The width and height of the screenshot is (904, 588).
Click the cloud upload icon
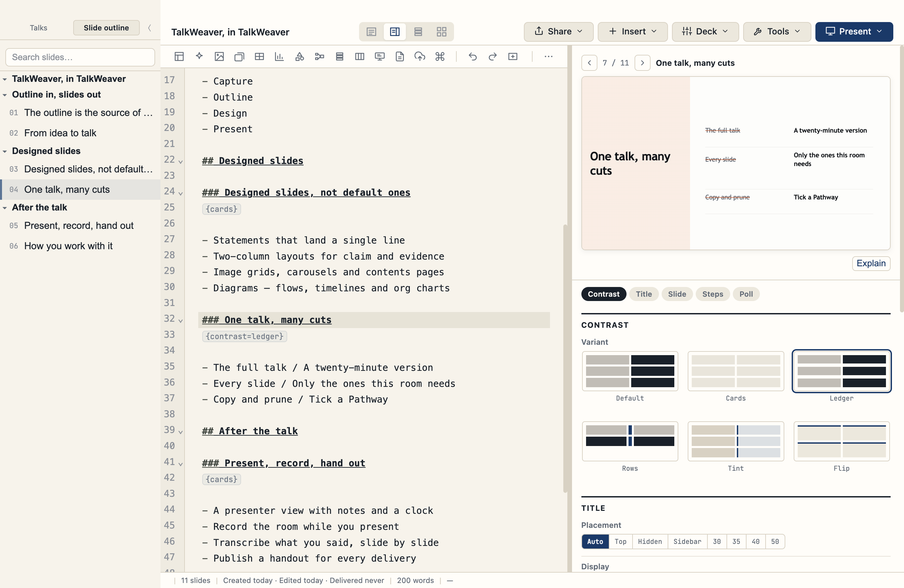420,56
